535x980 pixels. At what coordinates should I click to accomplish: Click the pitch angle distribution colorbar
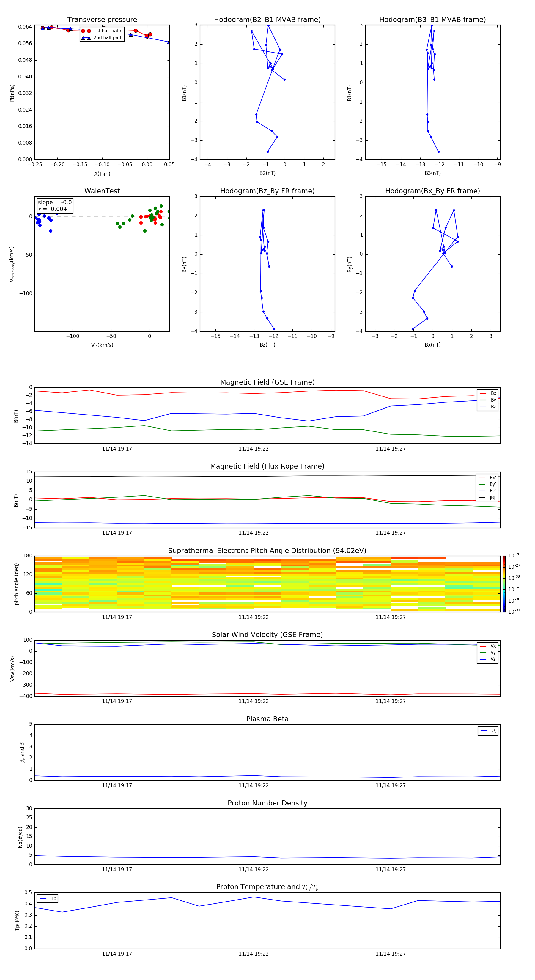tap(504, 584)
